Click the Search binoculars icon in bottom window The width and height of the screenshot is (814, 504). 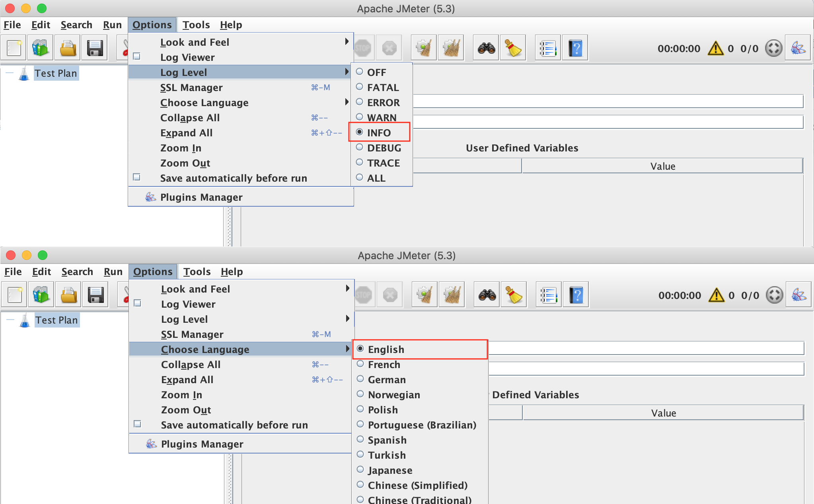pos(487,295)
